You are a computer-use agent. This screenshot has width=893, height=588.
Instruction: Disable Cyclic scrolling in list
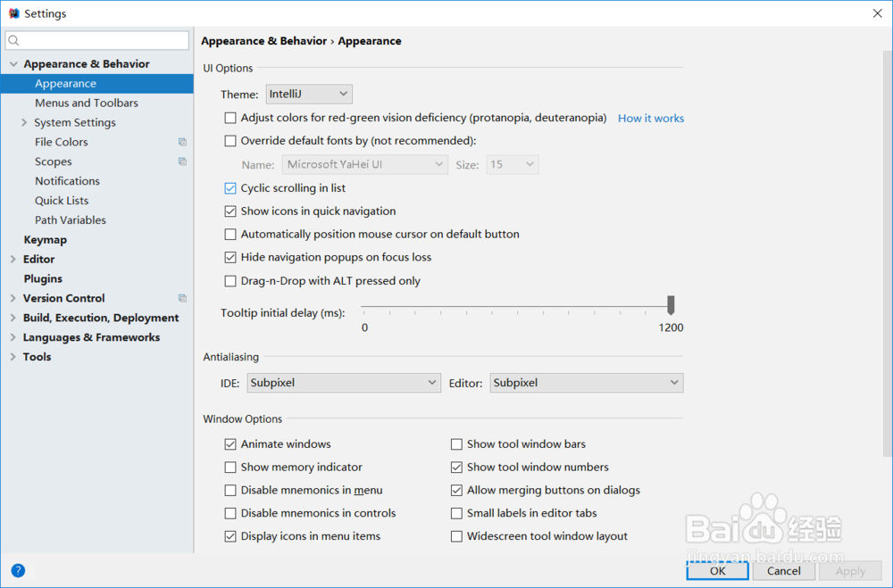[230, 188]
